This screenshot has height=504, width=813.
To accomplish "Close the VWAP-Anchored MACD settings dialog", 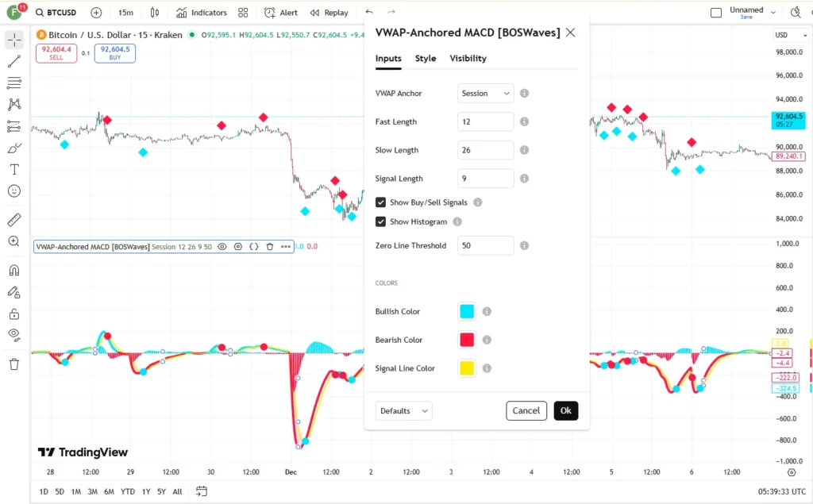I will pyautogui.click(x=570, y=33).
